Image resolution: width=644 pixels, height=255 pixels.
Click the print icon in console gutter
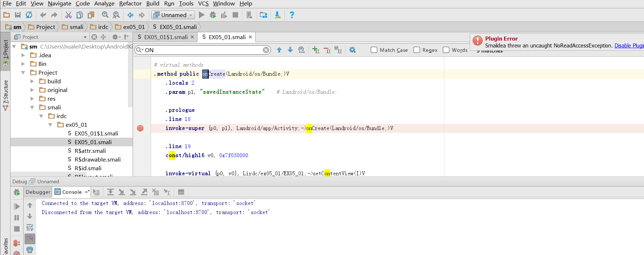coord(30,250)
